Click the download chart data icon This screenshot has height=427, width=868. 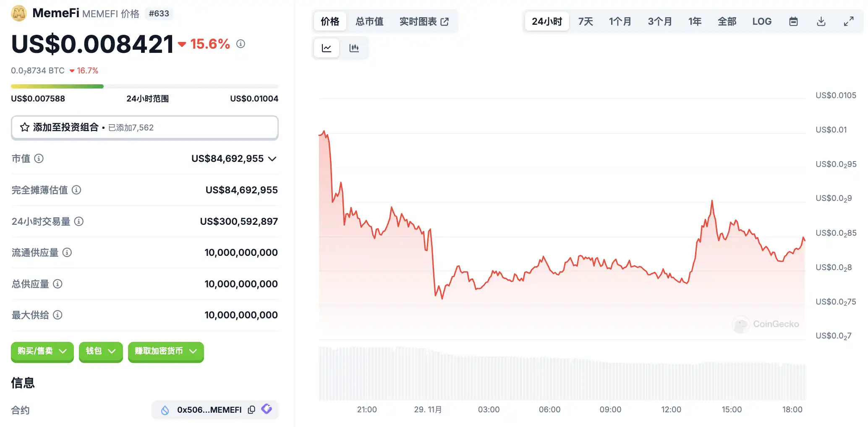click(821, 21)
